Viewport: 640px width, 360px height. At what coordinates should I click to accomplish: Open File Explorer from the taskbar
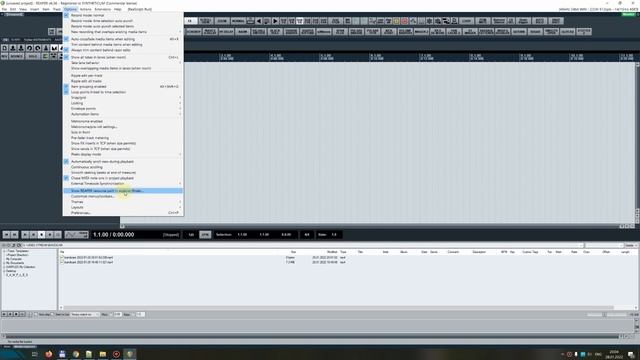(x=102, y=354)
